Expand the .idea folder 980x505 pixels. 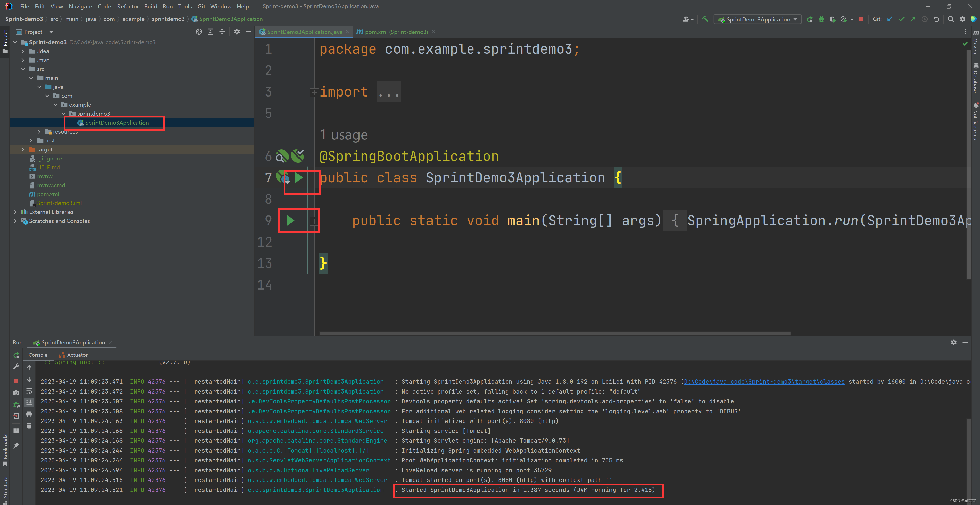(23, 51)
